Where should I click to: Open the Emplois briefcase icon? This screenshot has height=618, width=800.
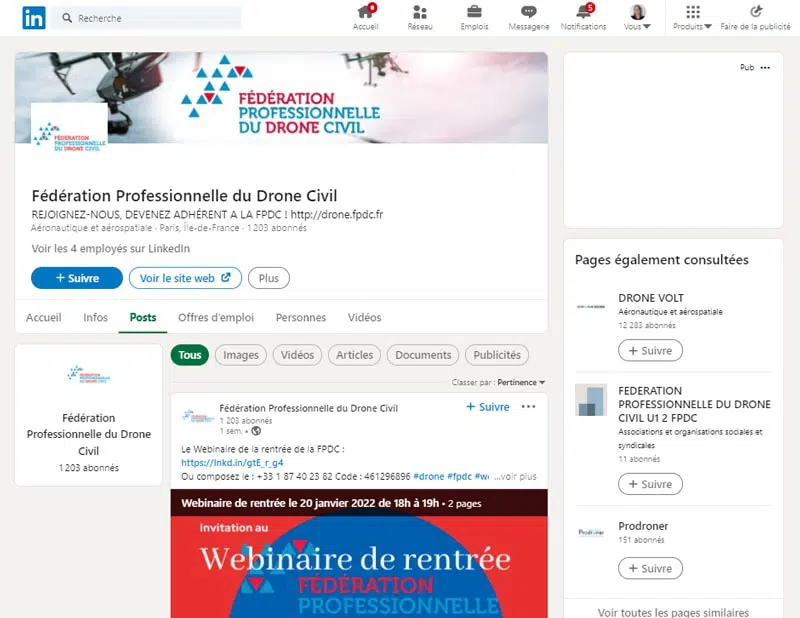pos(474,11)
